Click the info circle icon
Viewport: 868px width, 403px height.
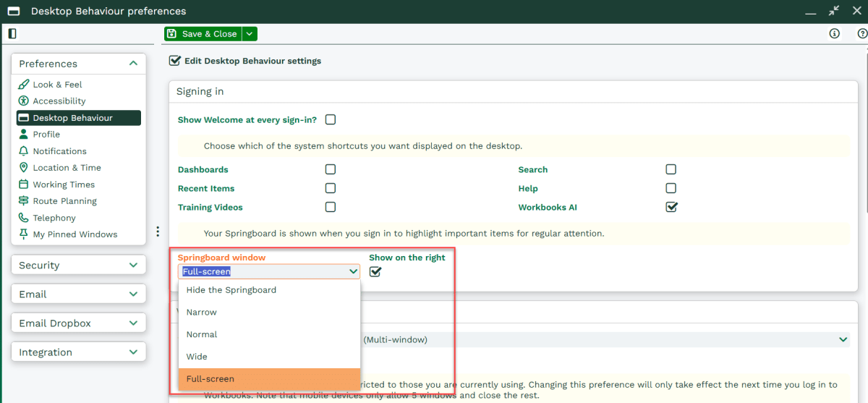835,33
